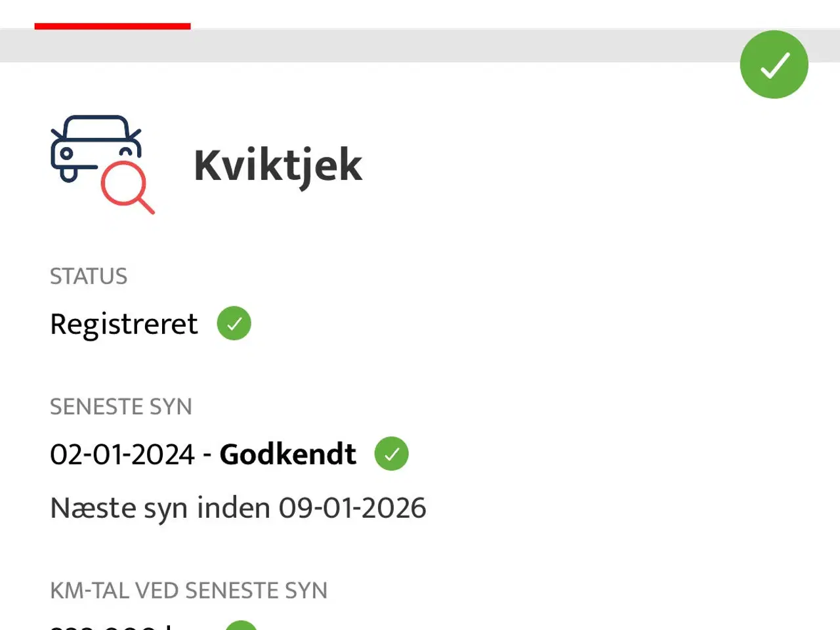Click the bold Godkendt result text
840x630 pixels.
(x=288, y=454)
